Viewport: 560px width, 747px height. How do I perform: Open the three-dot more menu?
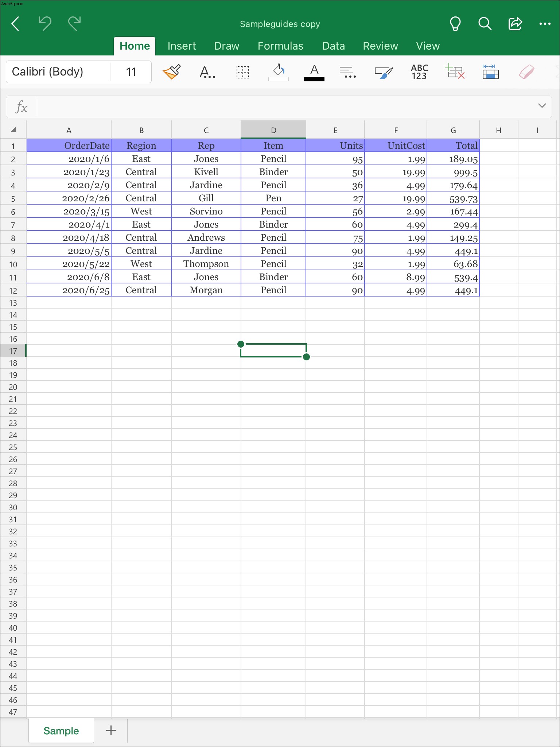(545, 24)
